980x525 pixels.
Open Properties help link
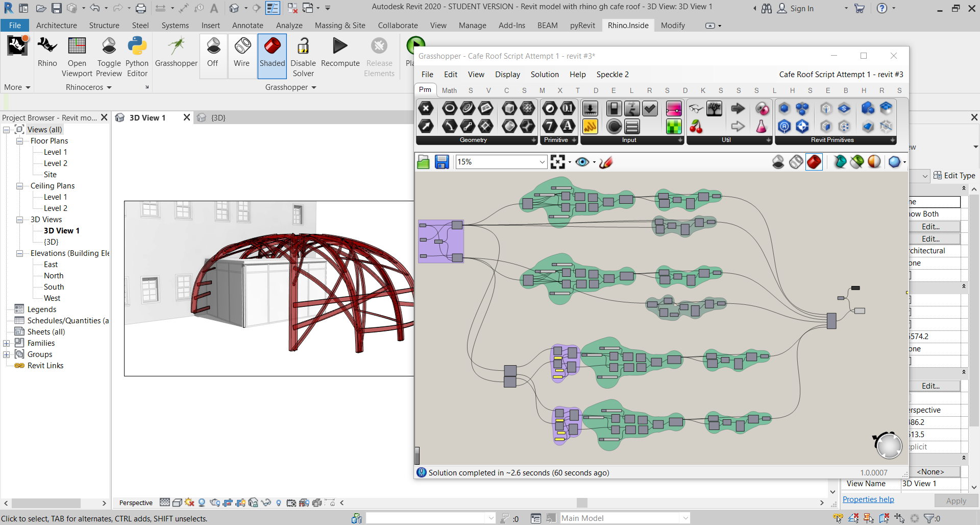(868, 499)
